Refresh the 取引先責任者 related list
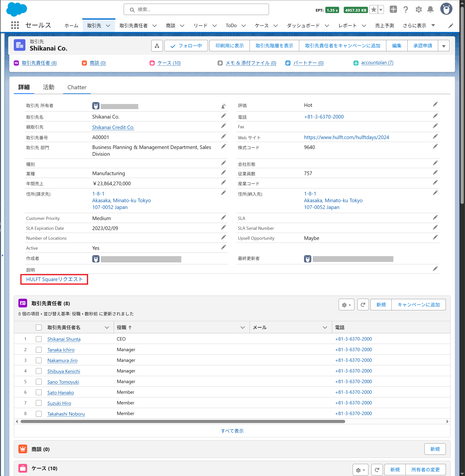This screenshot has height=476, width=465. (x=363, y=305)
